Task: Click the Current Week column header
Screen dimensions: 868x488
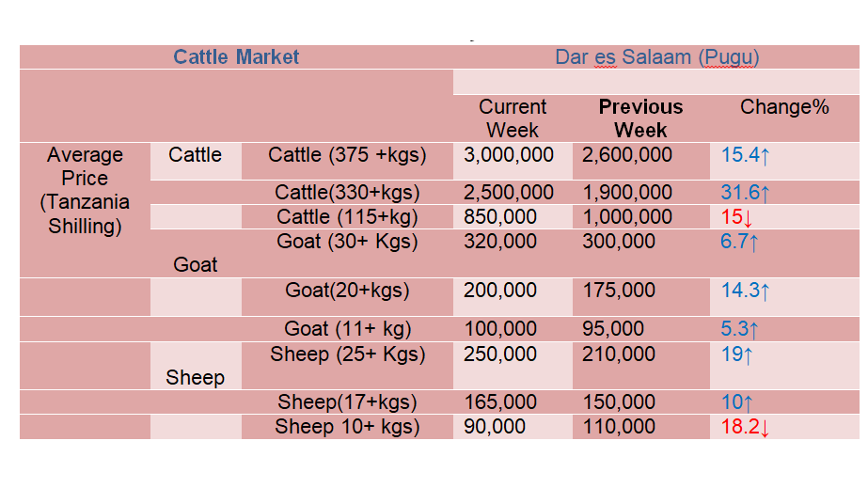Action: point(512,118)
